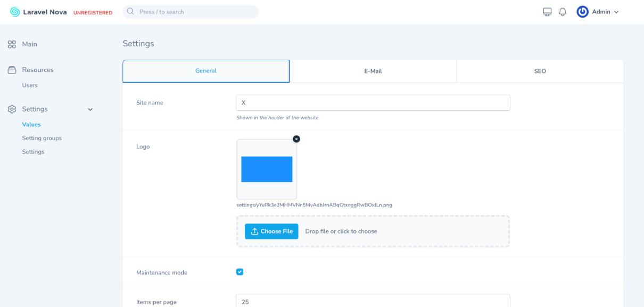This screenshot has height=307, width=644.
Task: Click the search magnifier icon
Action: click(130, 12)
